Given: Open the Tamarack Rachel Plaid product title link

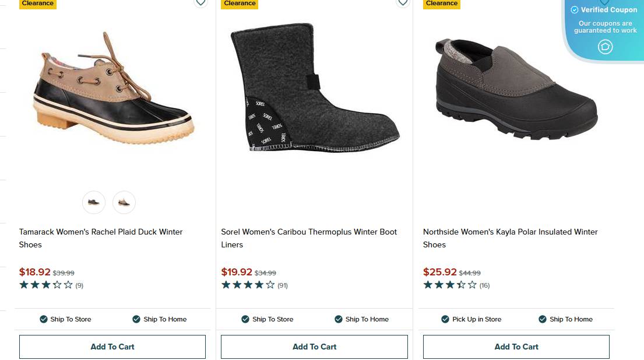Looking at the screenshot, I should coord(100,238).
